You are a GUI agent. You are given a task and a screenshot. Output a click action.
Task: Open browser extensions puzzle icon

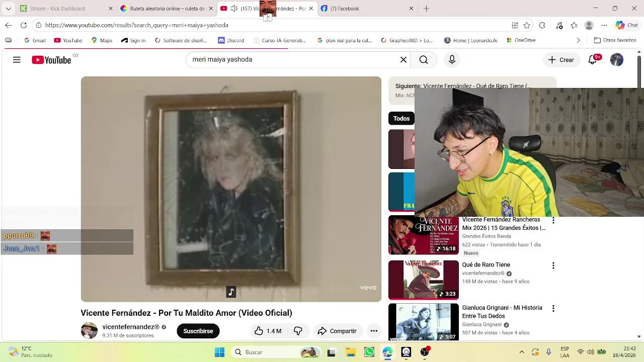(x=542, y=25)
